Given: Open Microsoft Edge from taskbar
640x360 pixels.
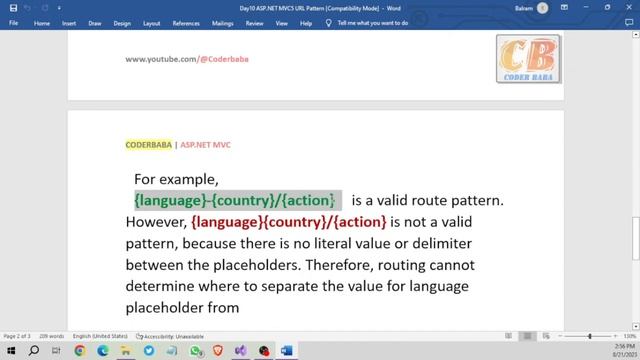Looking at the screenshot, I should [103, 351].
